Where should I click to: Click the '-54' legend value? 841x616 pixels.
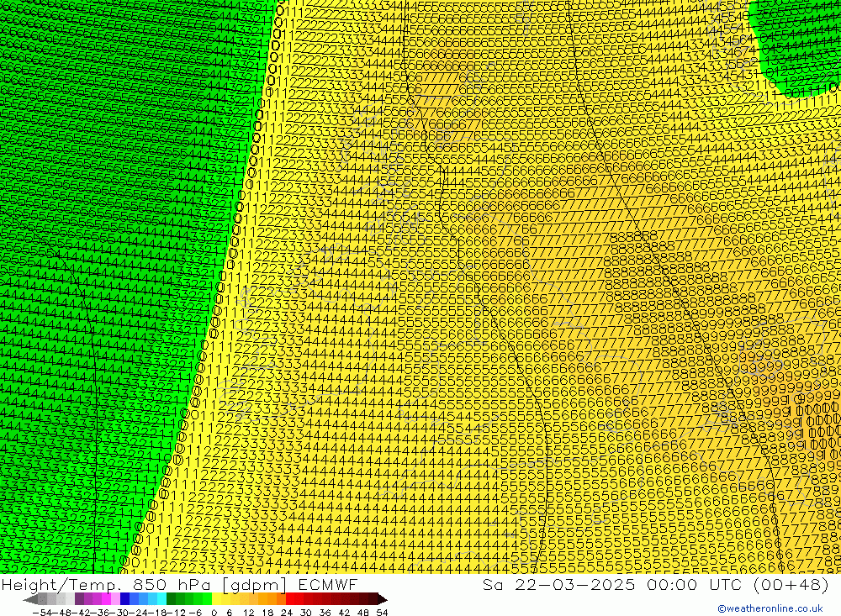[43, 613]
